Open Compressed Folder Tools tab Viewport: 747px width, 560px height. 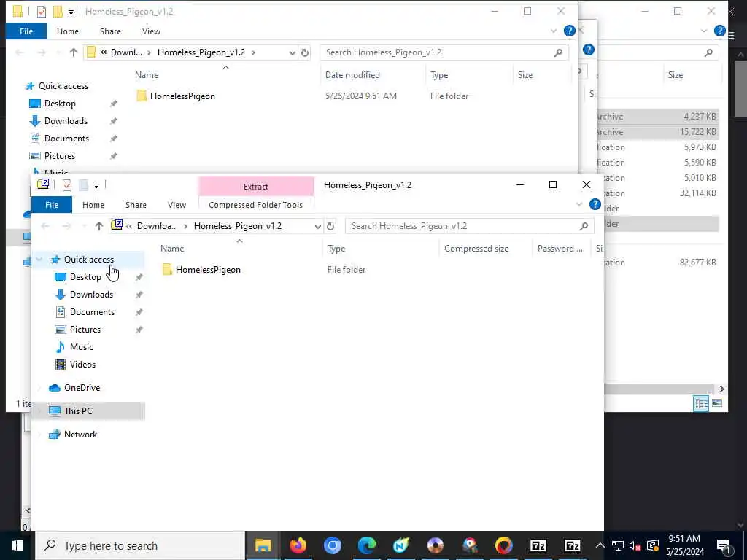[x=255, y=205]
